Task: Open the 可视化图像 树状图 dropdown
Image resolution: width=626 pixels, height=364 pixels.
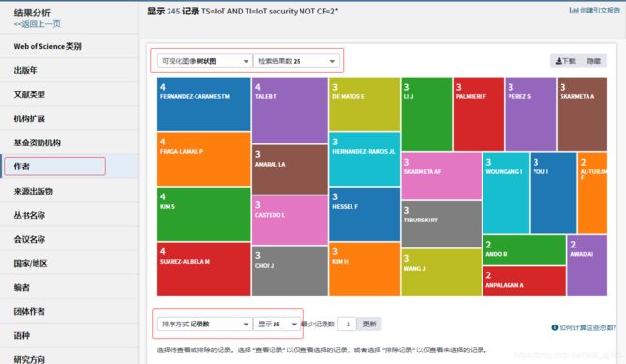Action: point(205,61)
